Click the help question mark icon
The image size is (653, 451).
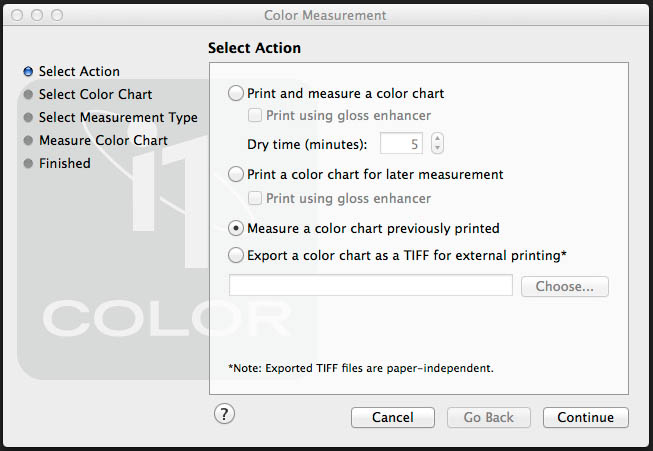pyautogui.click(x=225, y=415)
